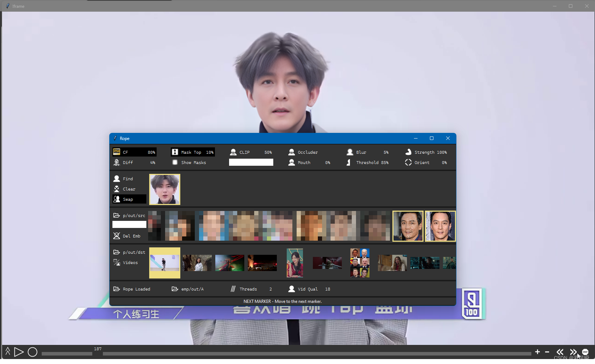Click the CLIP 50% value
The width and height of the screenshot is (595, 364).
(268, 152)
